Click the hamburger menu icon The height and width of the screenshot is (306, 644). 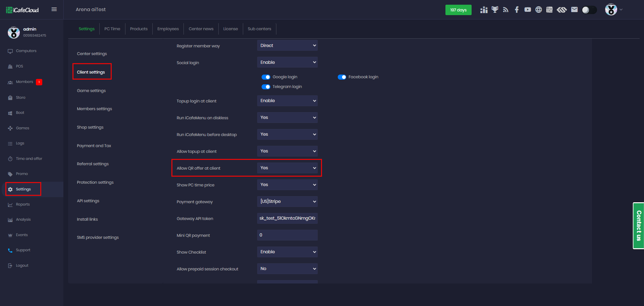coord(54,9)
